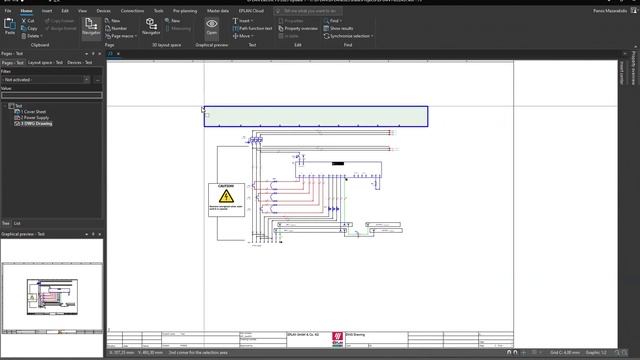Switch to the Tools ribbon tab
This screenshot has height=360, width=640.
point(158,11)
